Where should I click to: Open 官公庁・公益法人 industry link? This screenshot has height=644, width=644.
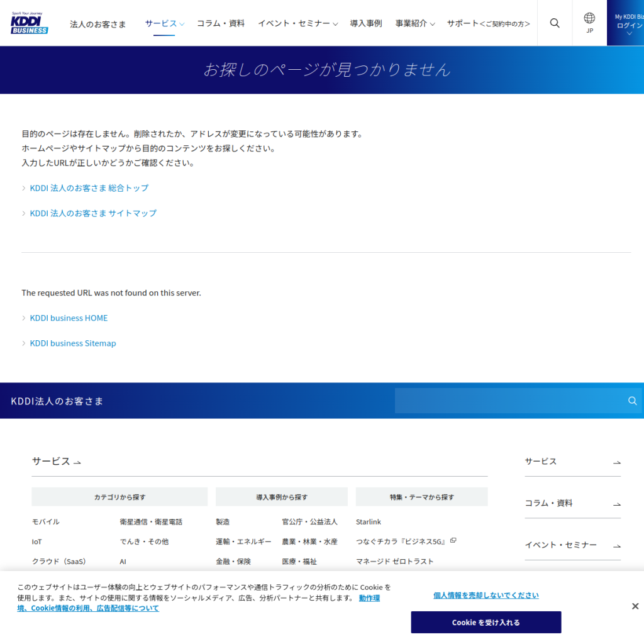(x=309, y=522)
